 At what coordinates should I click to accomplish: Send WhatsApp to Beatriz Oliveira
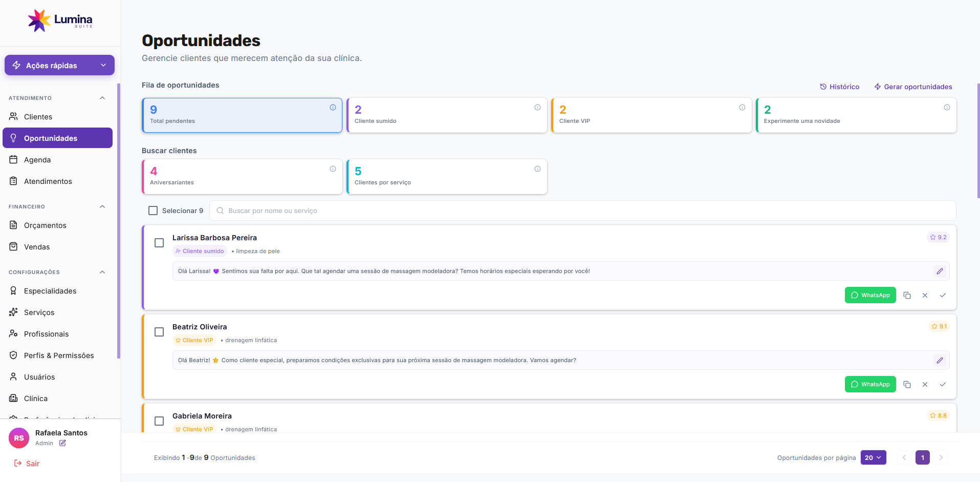(870, 384)
